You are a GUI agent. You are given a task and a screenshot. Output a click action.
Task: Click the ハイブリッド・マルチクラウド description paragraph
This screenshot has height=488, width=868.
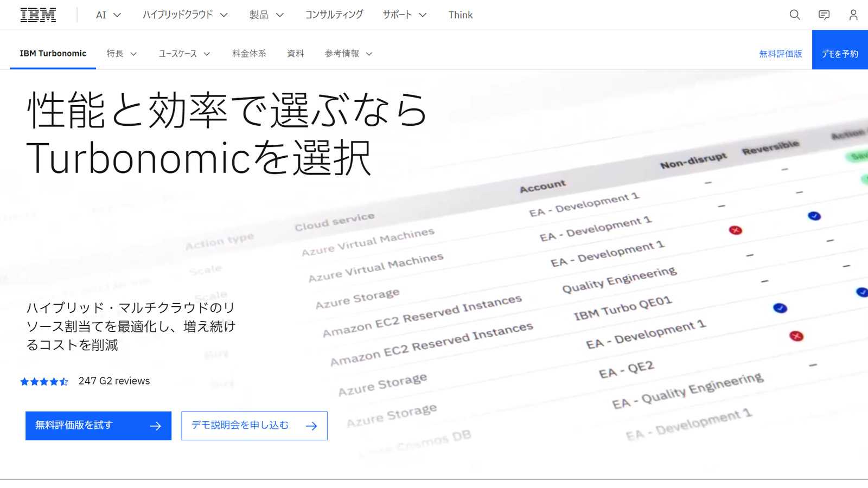pos(131,326)
